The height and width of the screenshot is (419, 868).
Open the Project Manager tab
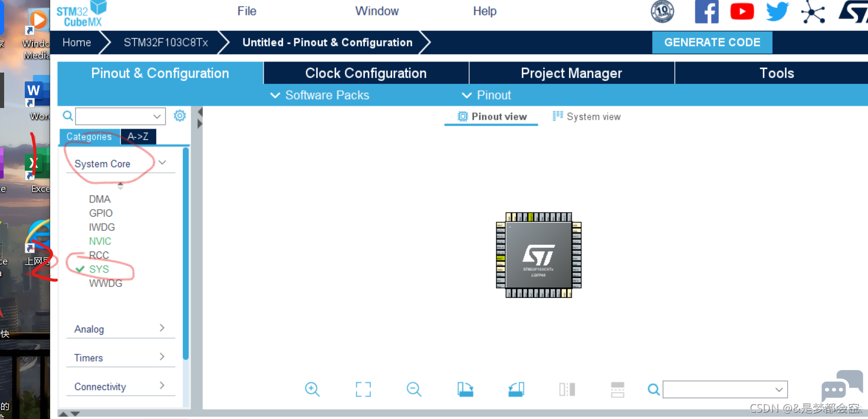click(x=571, y=73)
